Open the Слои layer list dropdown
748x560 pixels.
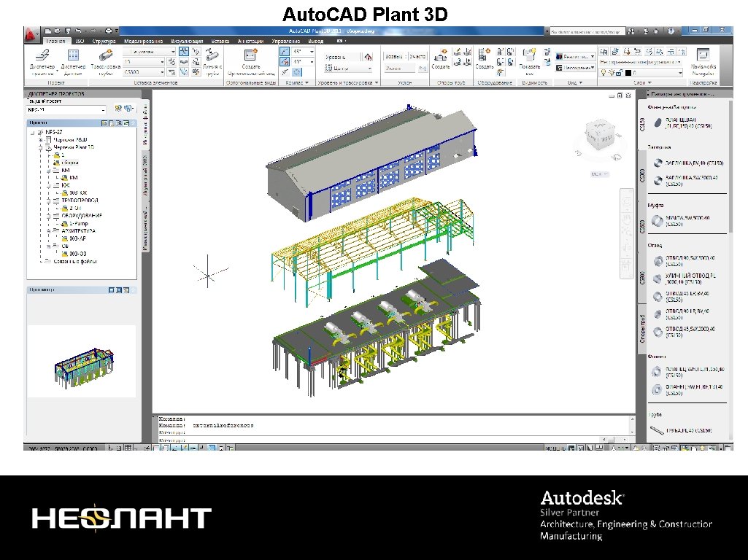coord(679,72)
